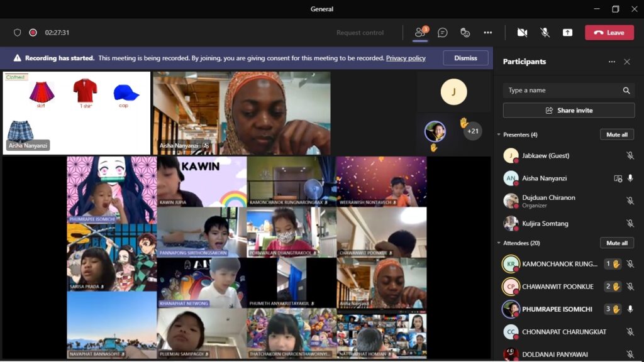Click the recording indicator icon

[x=33, y=33]
